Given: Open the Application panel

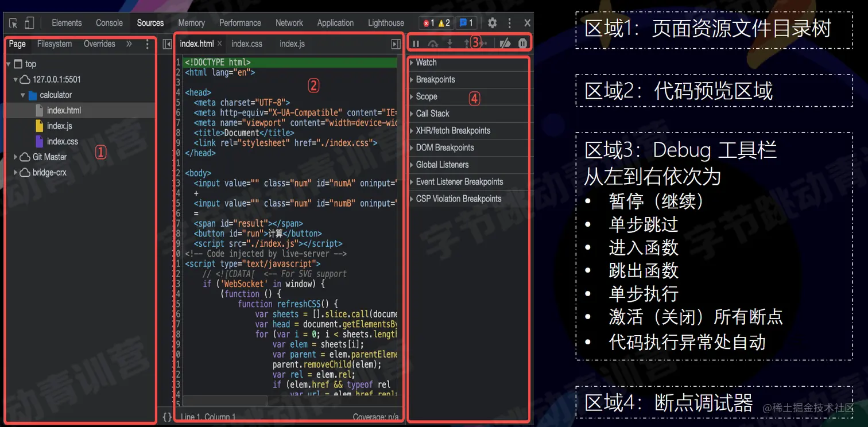Looking at the screenshot, I should pos(335,23).
